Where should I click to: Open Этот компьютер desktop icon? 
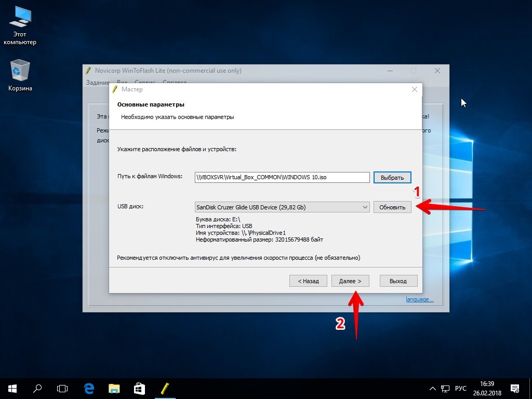[x=20, y=25]
